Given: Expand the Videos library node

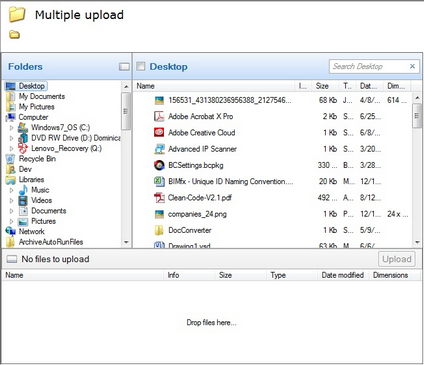Looking at the screenshot, I should (x=12, y=201).
